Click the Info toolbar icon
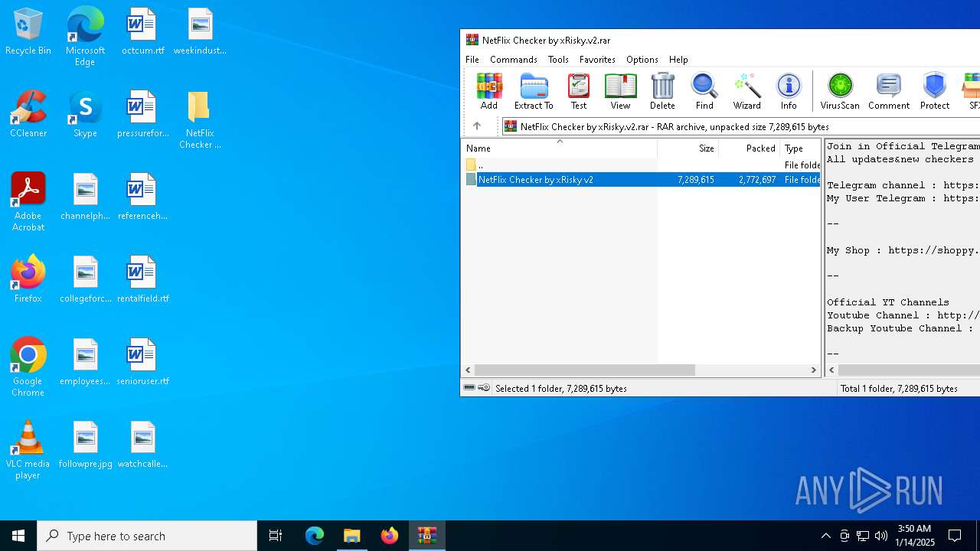The width and height of the screenshot is (980, 551). (x=789, y=91)
